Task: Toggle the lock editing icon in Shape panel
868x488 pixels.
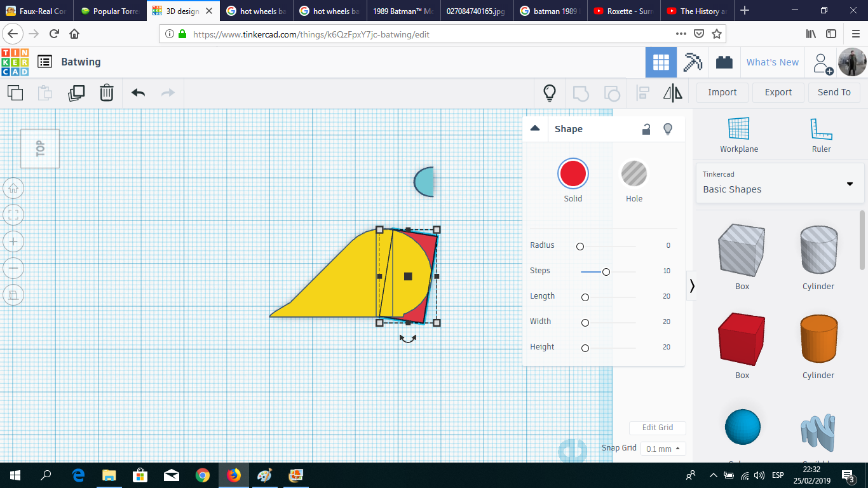Action: 646,129
